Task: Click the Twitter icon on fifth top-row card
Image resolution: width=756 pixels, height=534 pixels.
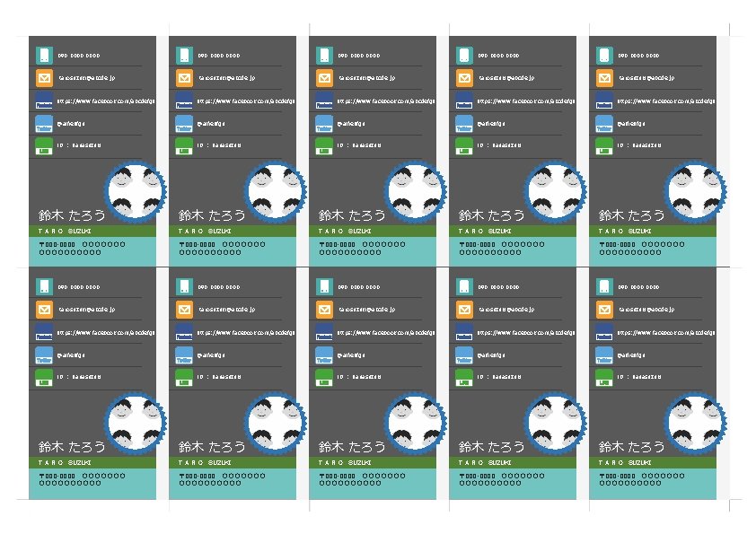Action: (x=604, y=124)
